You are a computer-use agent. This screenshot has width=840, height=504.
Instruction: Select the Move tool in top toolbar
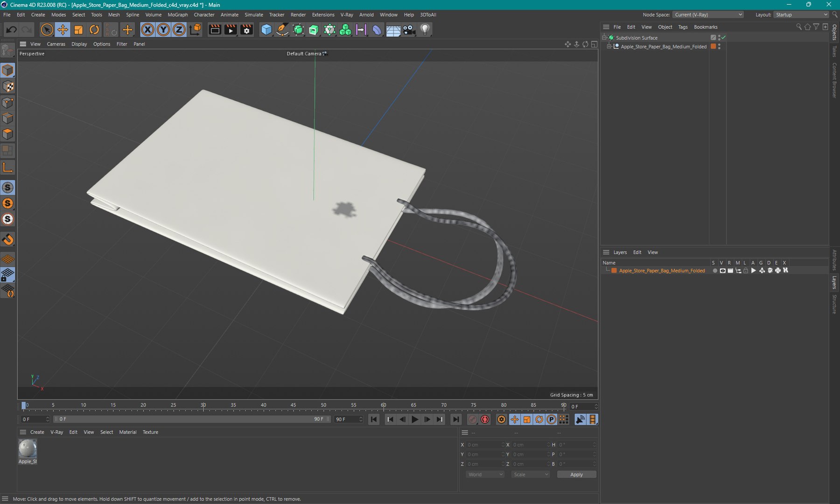click(x=63, y=30)
